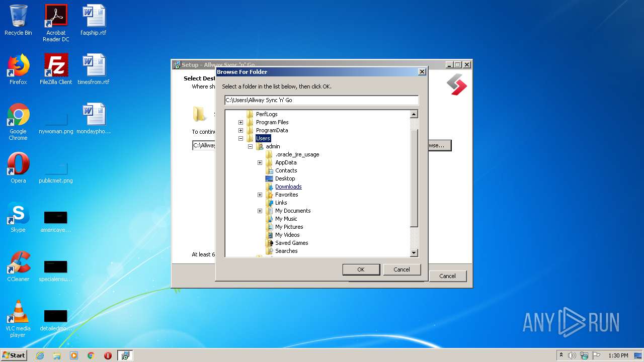Select the Searches folder
This screenshot has width=644, height=362.
tap(286, 251)
